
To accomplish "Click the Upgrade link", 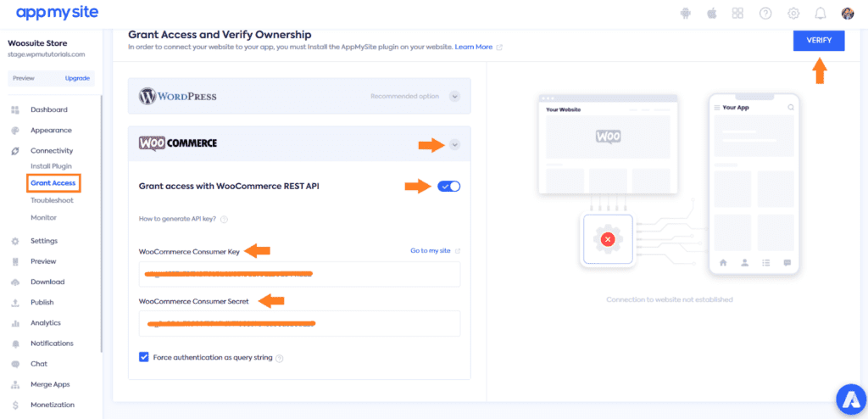I will 77,78.
